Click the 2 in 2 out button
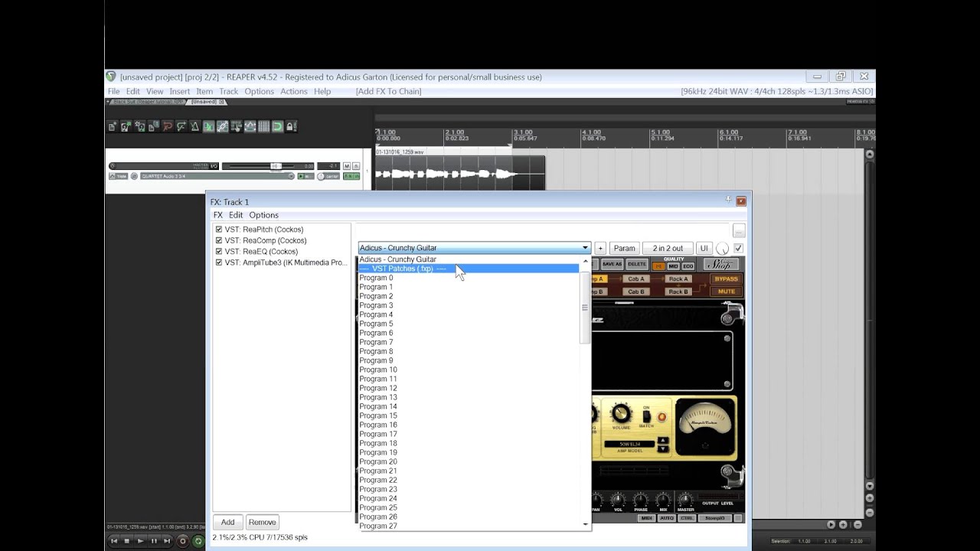Viewport: 980px width, 551px height. (x=668, y=248)
